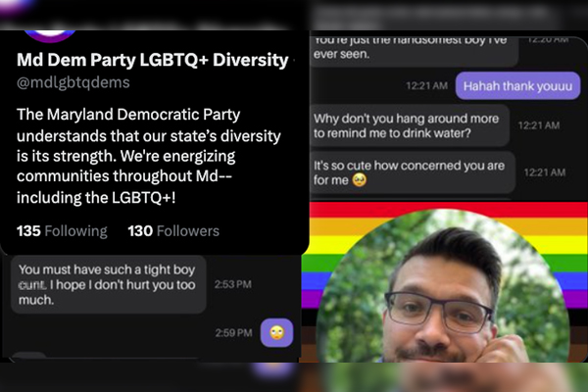Click the "You must have such a tight" message
The width and height of the screenshot is (588, 392).
pyautogui.click(x=109, y=285)
